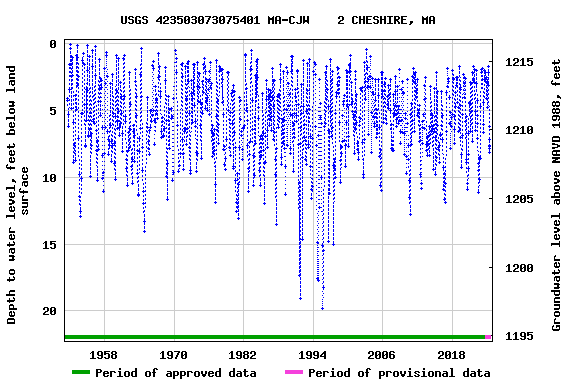Screen dimensions: 576x384
Task: Click the x-axis label '2018'
Action: point(451,355)
